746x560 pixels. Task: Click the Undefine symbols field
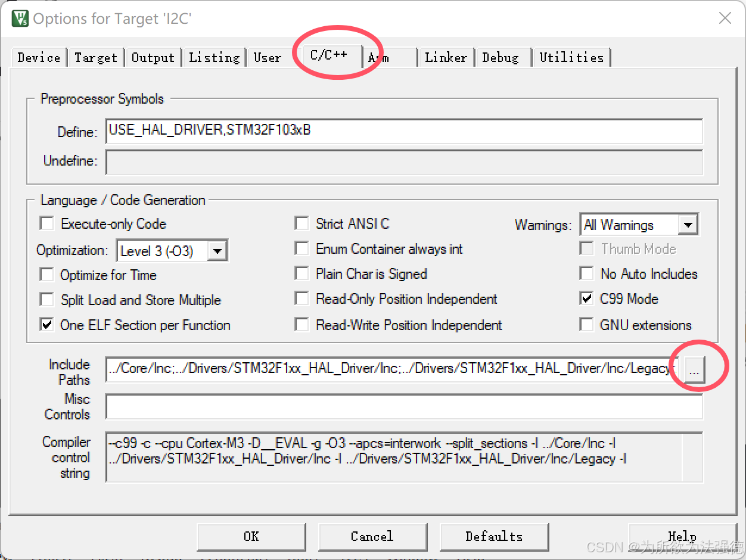tap(404, 161)
